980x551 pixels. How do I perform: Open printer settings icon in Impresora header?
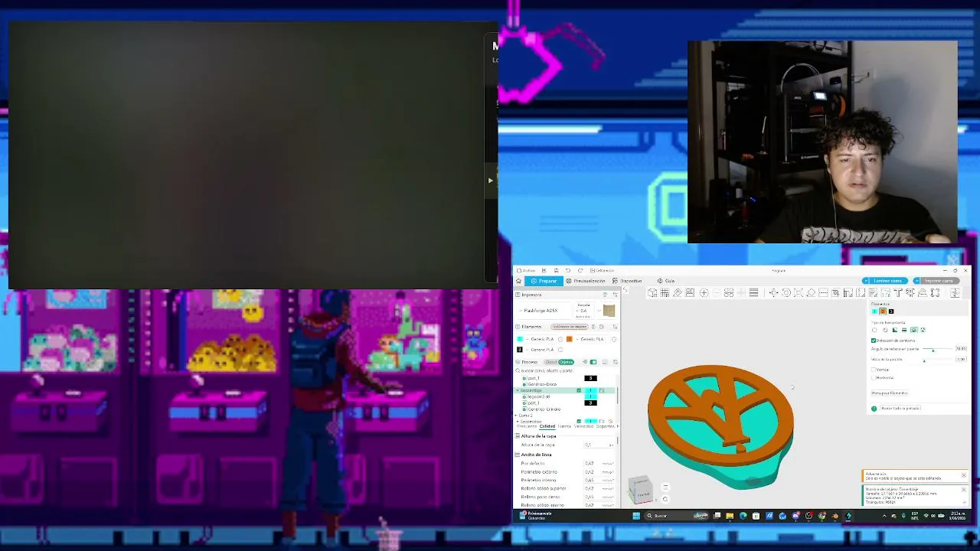coord(614,295)
